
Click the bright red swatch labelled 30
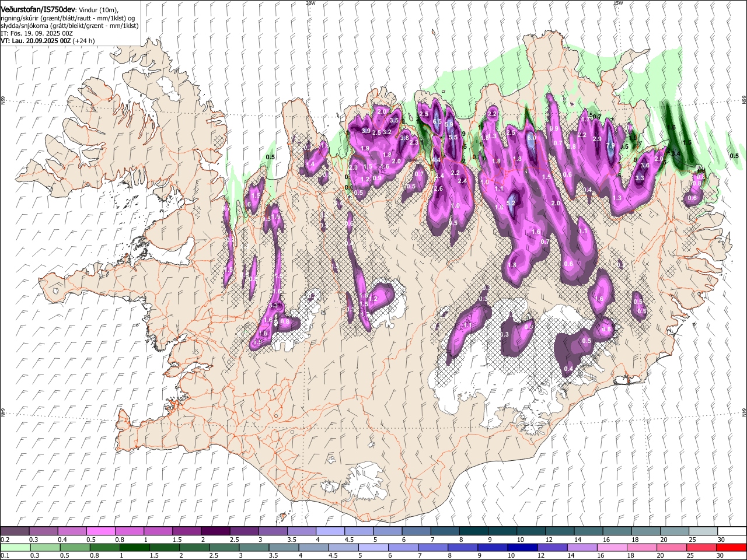tap(731, 547)
